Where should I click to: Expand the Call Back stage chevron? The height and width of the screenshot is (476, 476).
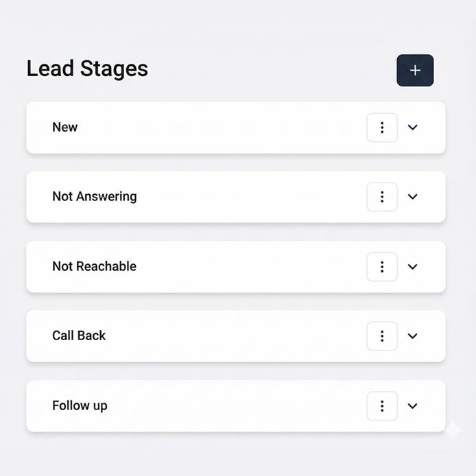tap(413, 336)
